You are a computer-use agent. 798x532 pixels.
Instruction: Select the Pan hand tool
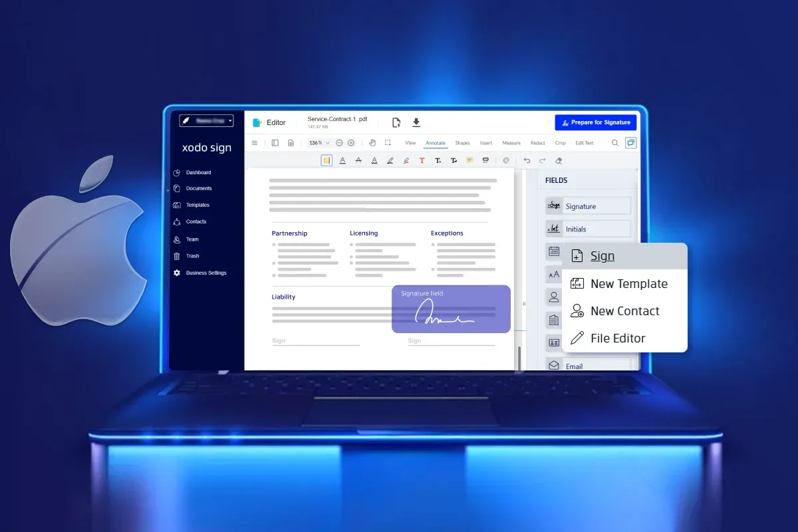[372, 143]
